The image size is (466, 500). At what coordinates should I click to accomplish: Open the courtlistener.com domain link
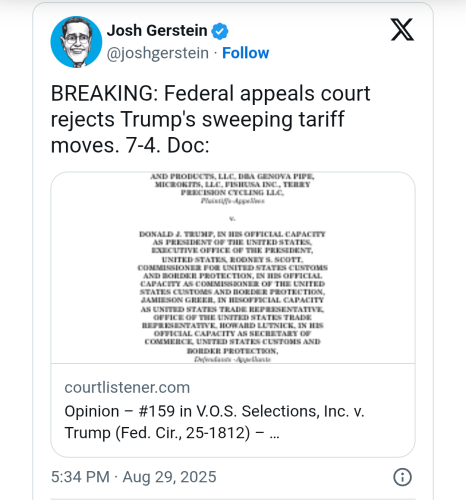tap(127, 388)
